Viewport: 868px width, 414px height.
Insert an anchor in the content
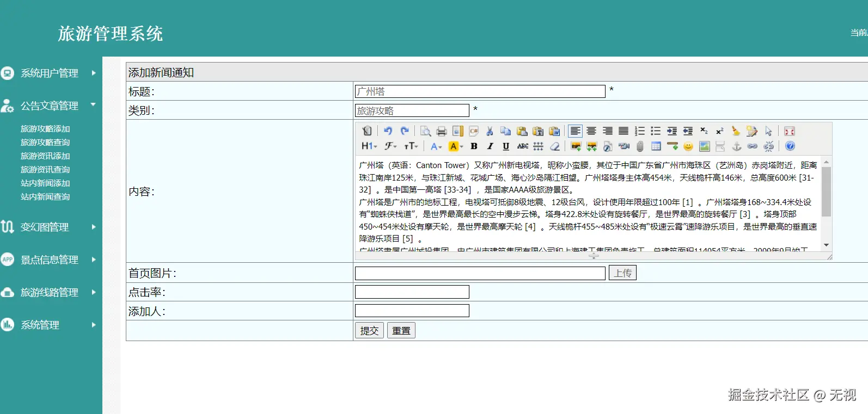tap(736, 146)
